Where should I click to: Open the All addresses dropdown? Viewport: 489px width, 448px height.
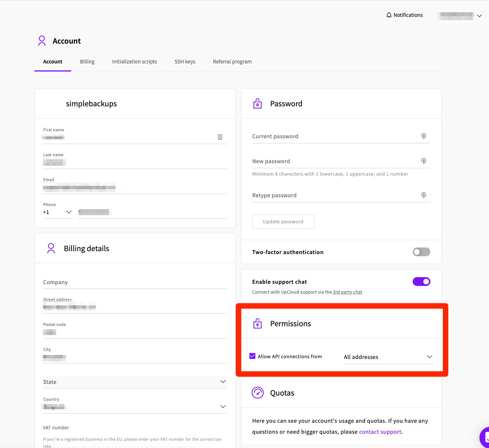coord(388,357)
